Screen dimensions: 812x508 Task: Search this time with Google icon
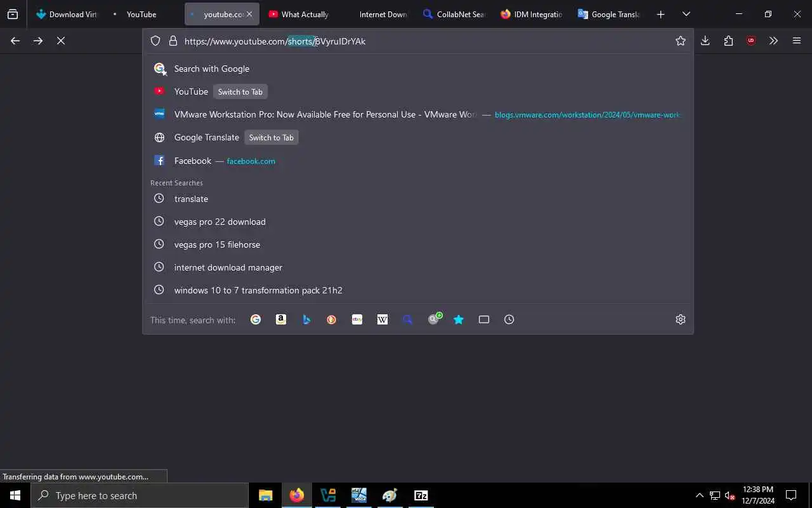(x=256, y=319)
